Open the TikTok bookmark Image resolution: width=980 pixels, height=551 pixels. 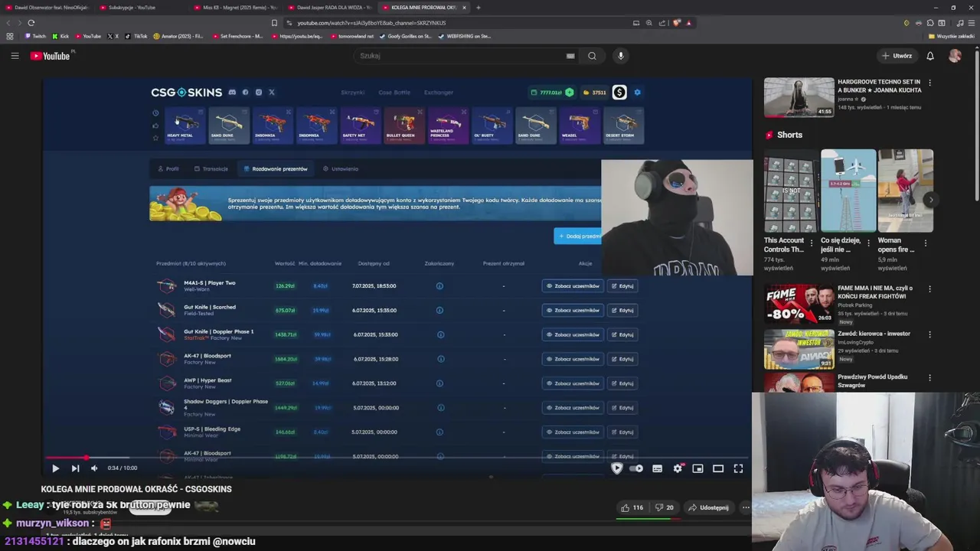pyautogui.click(x=137, y=36)
